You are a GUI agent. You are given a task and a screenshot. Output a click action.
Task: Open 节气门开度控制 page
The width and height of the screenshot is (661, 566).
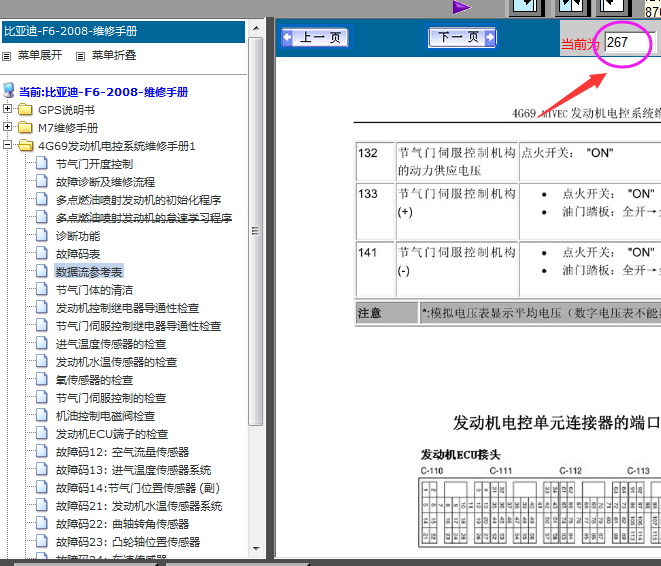tap(94, 164)
